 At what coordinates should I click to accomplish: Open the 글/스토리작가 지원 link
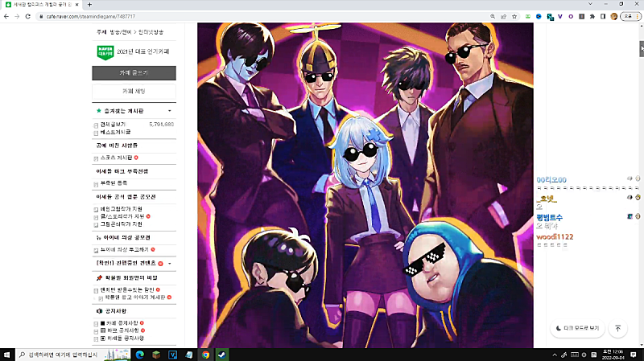pyautogui.click(x=122, y=216)
